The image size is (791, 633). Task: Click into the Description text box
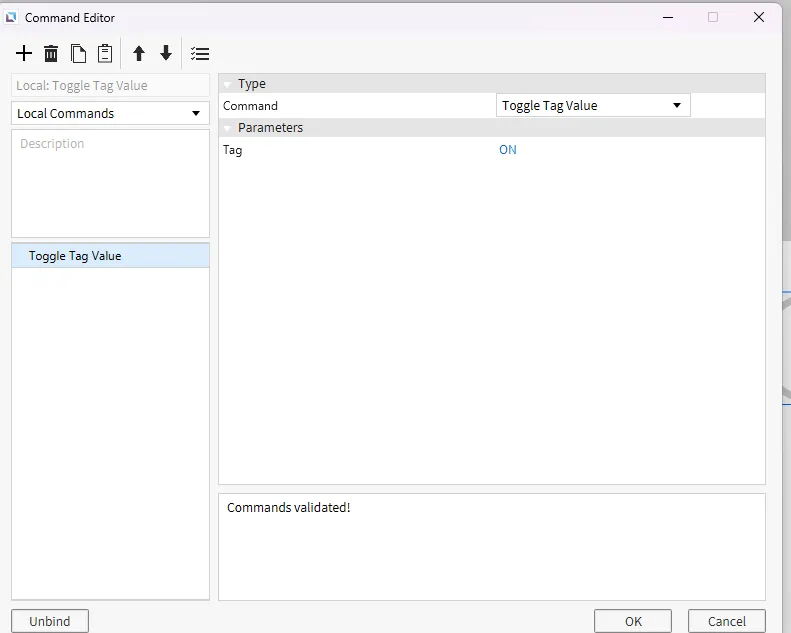[x=110, y=183]
